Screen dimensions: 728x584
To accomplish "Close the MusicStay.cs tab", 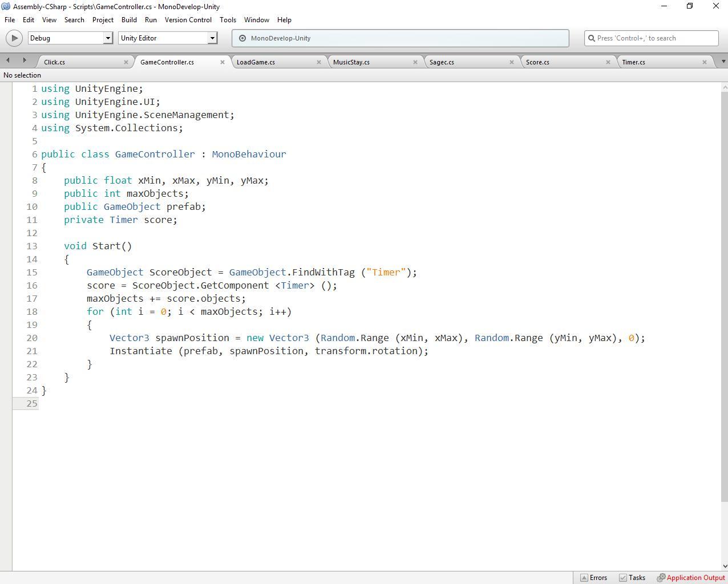I will [415, 62].
